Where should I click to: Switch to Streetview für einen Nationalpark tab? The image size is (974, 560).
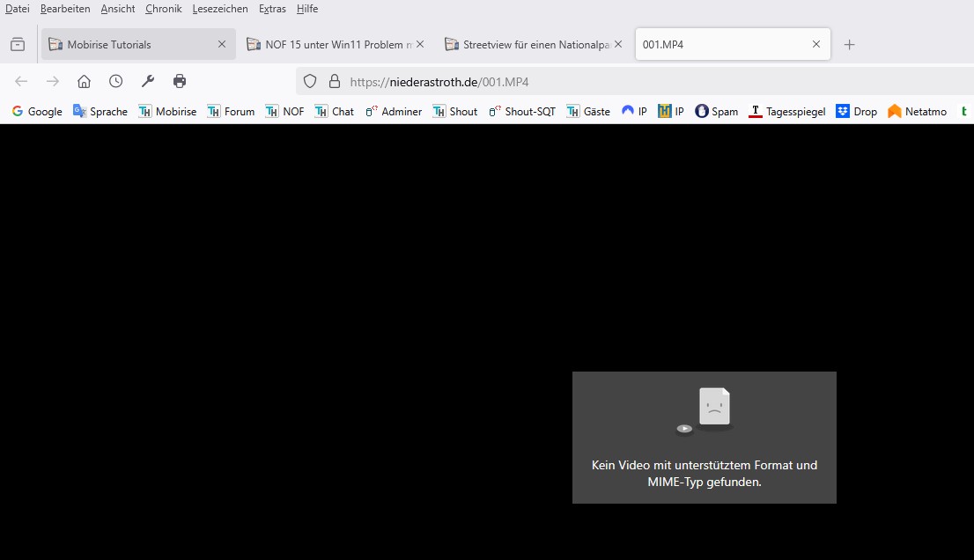click(528, 44)
